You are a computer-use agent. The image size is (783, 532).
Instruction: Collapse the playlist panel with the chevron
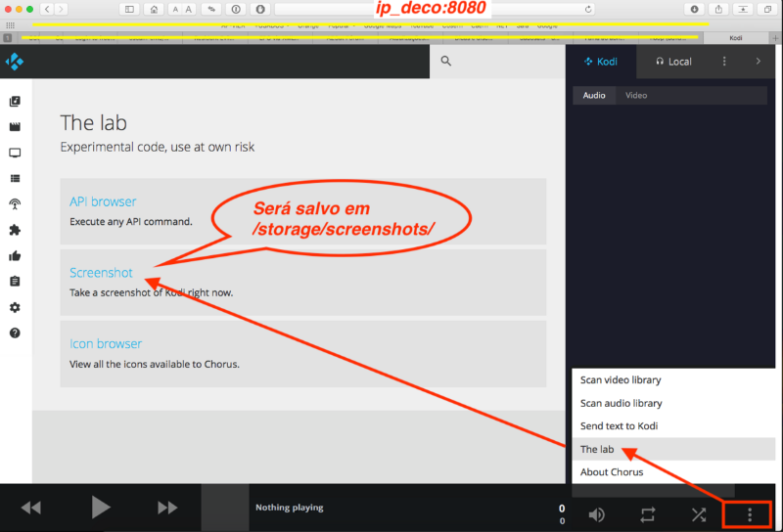tap(759, 61)
